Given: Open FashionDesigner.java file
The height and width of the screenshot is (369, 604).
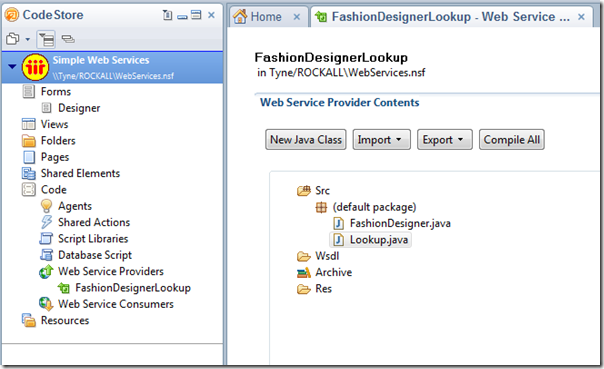Looking at the screenshot, I should pyautogui.click(x=400, y=223).
